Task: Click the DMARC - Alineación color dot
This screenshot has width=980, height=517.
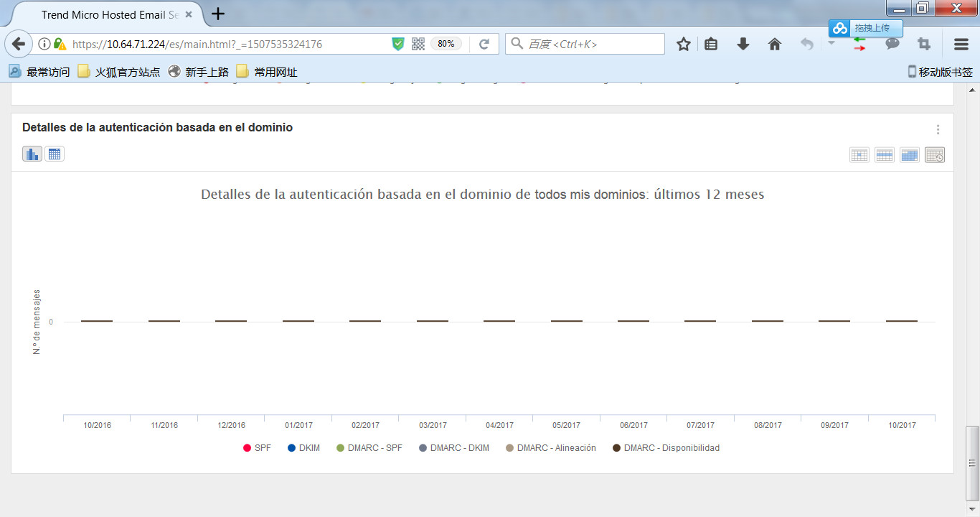Action: pyautogui.click(x=510, y=448)
